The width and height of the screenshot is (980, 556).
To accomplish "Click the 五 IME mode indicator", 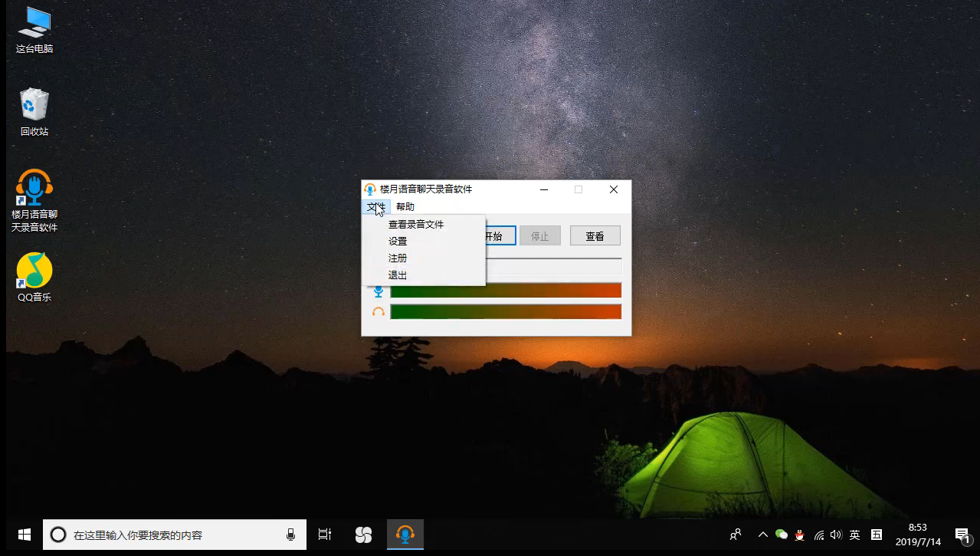I will tap(877, 535).
